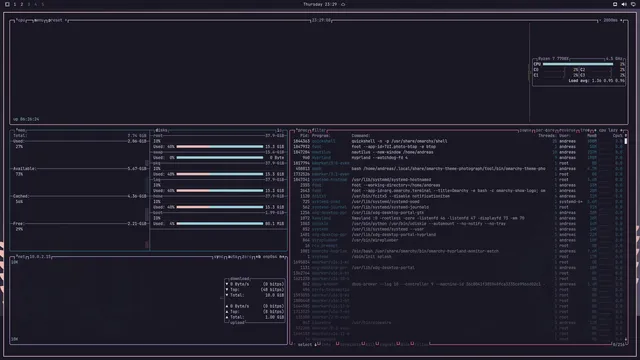Toggle tree view in proc box
This screenshot has width=640, height=360.
point(585,130)
